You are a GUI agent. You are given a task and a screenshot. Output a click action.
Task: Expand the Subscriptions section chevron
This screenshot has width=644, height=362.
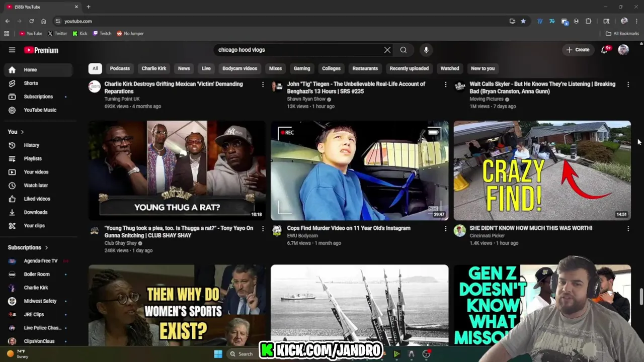point(46,247)
